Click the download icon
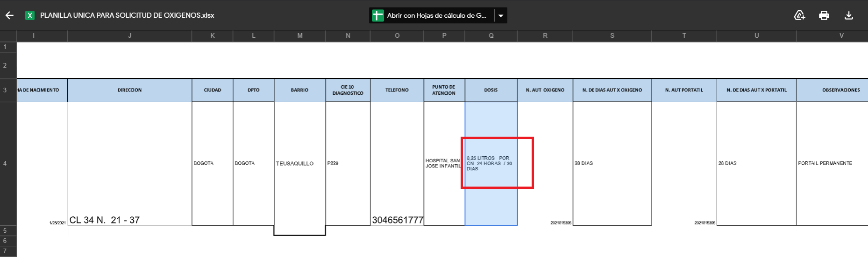 849,15
